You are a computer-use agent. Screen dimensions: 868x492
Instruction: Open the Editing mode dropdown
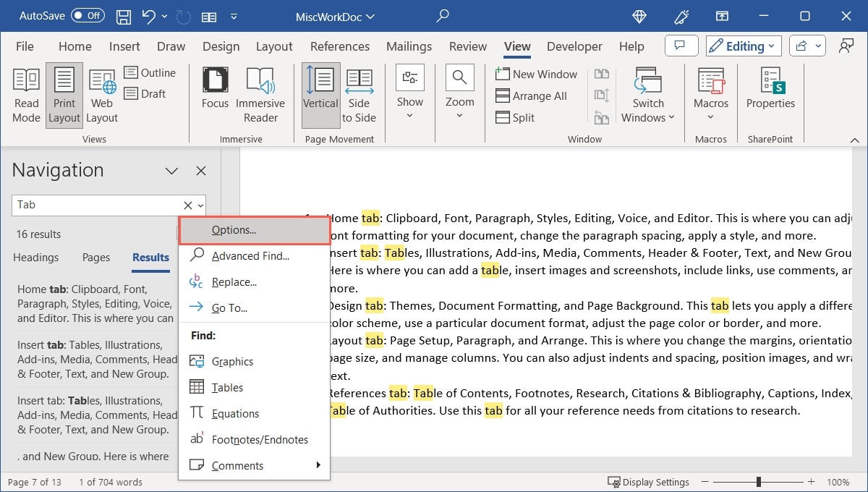point(743,46)
